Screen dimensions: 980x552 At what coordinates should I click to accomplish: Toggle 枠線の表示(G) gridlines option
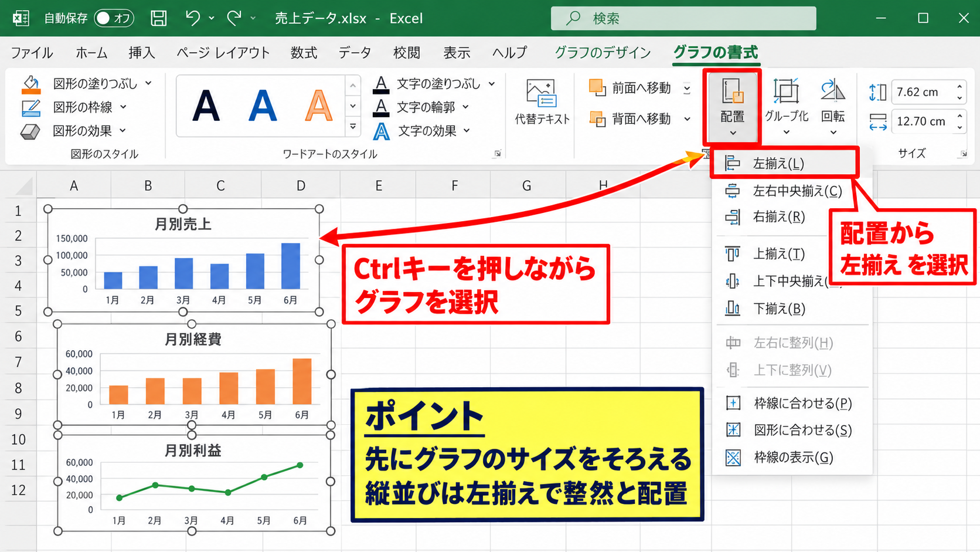(792, 458)
